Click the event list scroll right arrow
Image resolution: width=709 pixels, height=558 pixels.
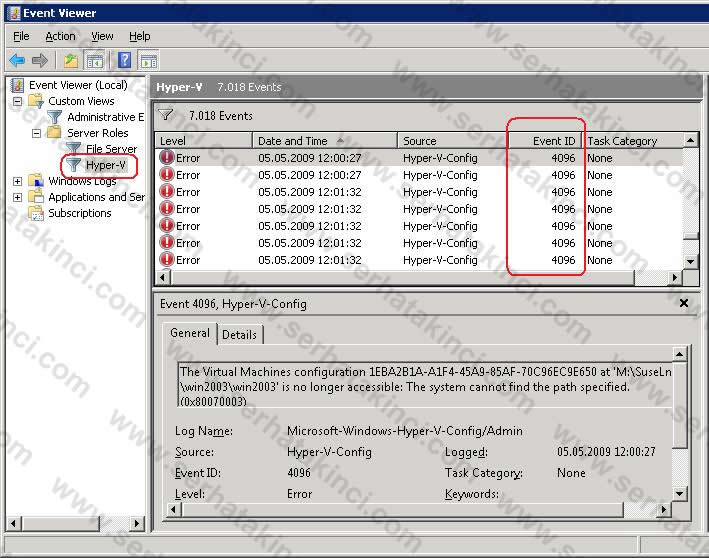click(674, 277)
